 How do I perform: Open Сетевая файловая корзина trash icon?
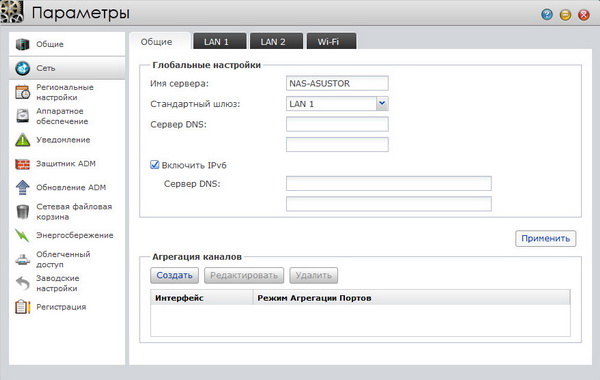pos(23,212)
